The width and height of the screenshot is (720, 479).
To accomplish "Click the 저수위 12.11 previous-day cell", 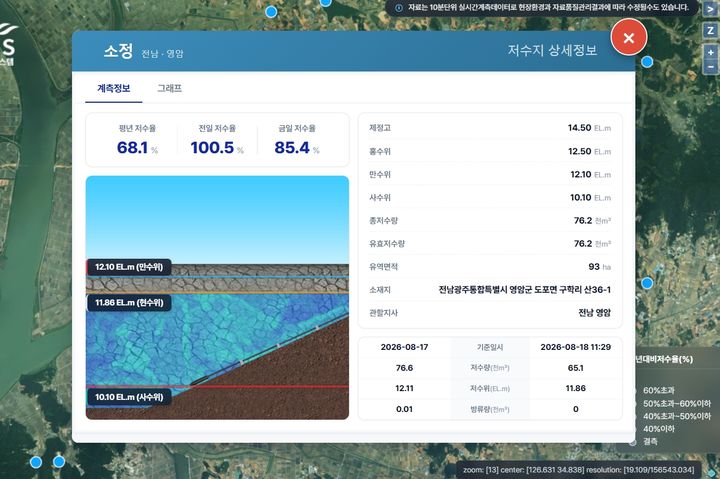I will [404, 389].
